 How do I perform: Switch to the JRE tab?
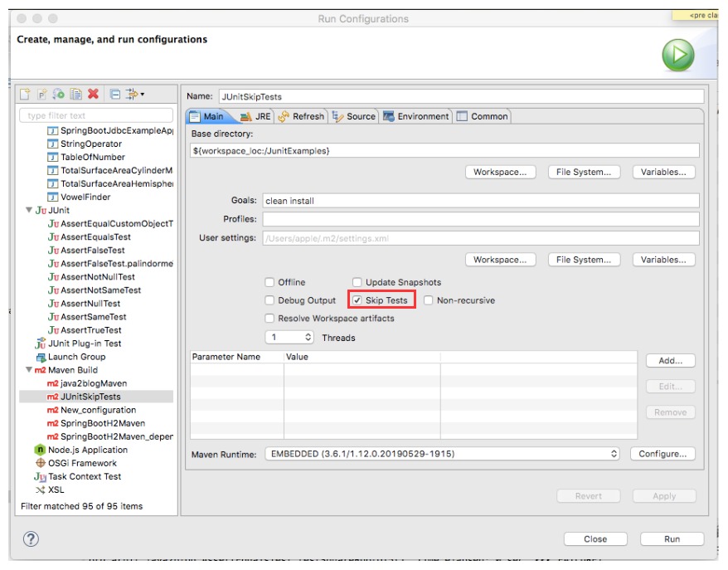(256, 116)
